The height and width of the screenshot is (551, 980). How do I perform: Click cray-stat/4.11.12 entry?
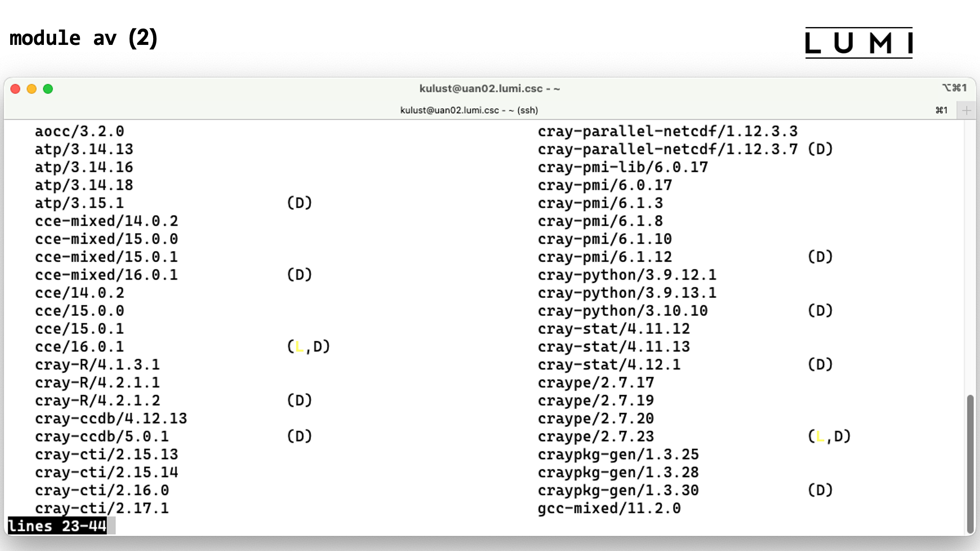pyautogui.click(x=614, y=329)
